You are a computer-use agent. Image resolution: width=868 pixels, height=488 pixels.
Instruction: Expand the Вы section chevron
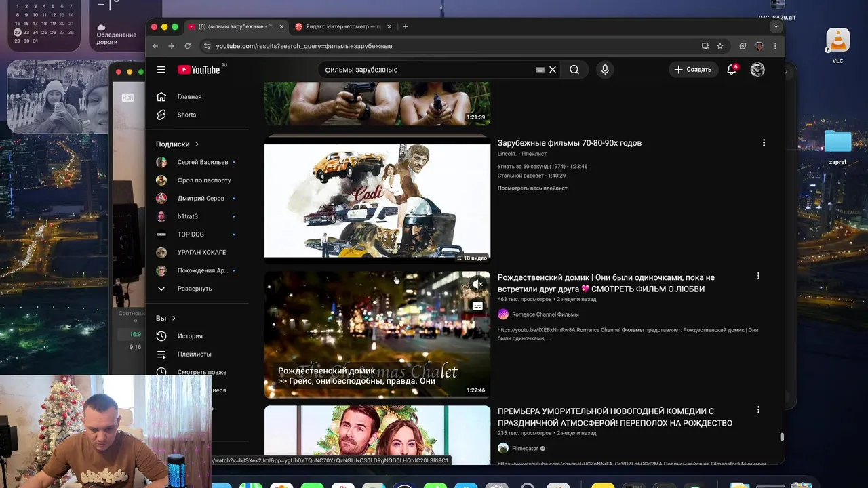coord(174,319)
